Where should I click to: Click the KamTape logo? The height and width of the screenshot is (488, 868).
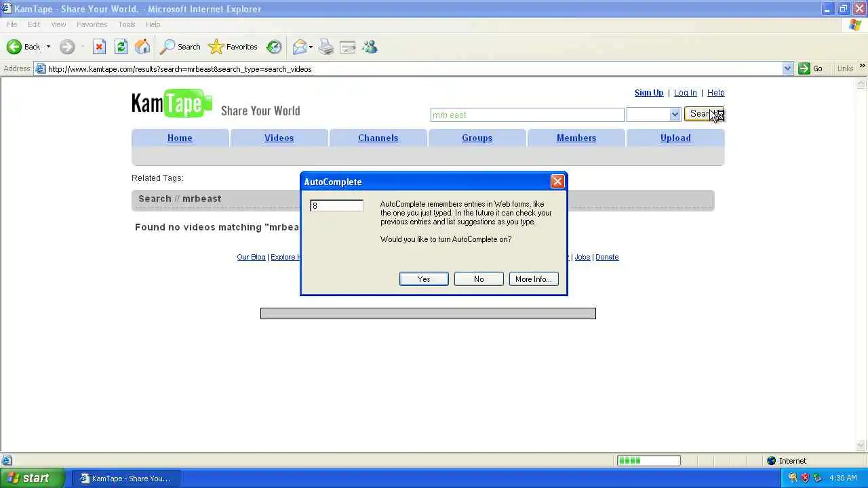[172, 104]
